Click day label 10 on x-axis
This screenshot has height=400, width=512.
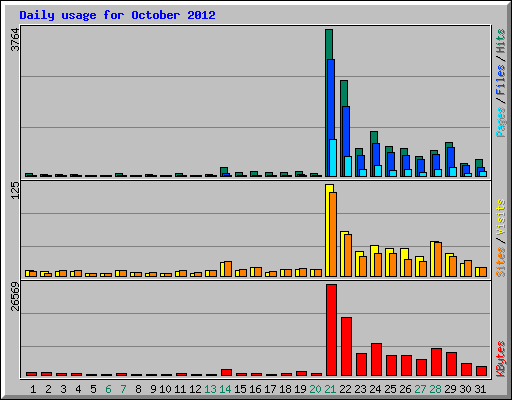(x=165, y=389)
